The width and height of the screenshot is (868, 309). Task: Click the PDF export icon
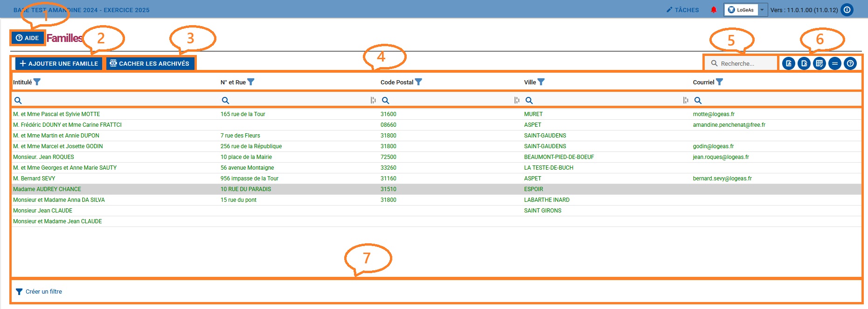789,63
